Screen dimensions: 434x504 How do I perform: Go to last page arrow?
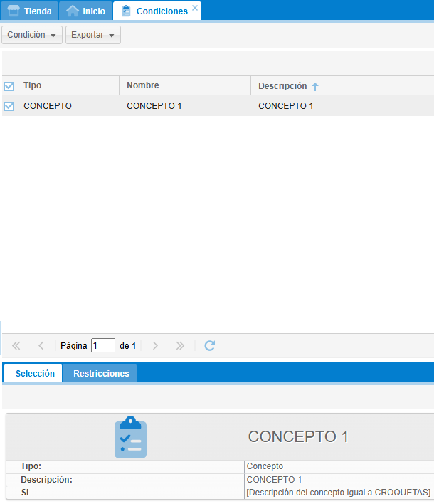pyautogui.click(x=180, y=345)
